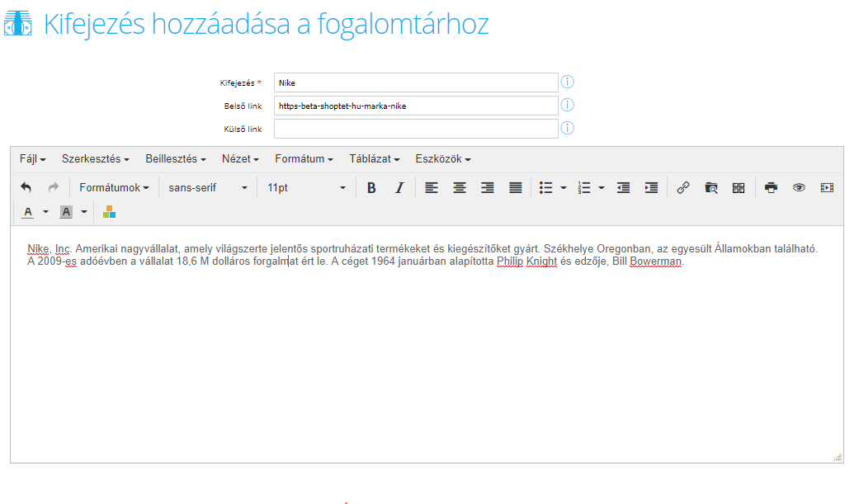The image size is (859, 504).
Task: Focus the Belső link input field
Action: (416, 106)
